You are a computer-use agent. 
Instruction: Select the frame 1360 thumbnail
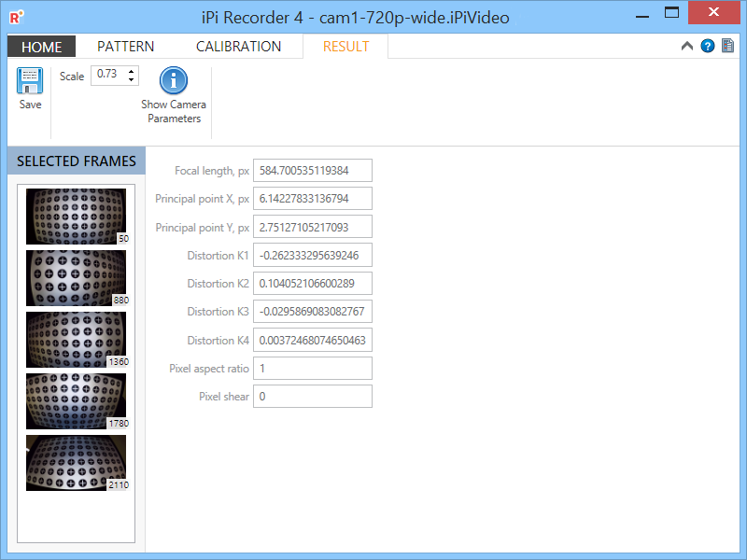(x=77, y=340)
